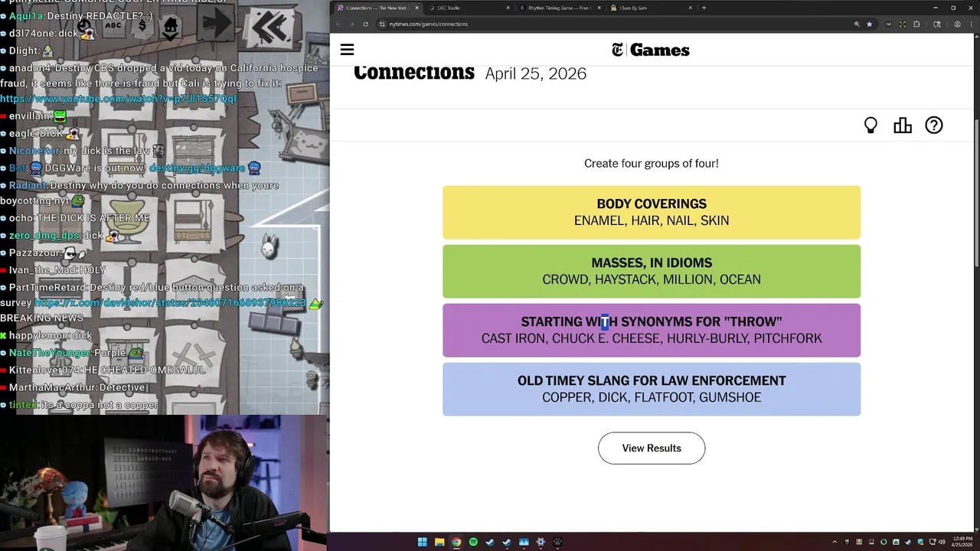This screenshot has height=551, width=980.
Task: Click the ABC icon in game overlay
Action: click(113, 25)
